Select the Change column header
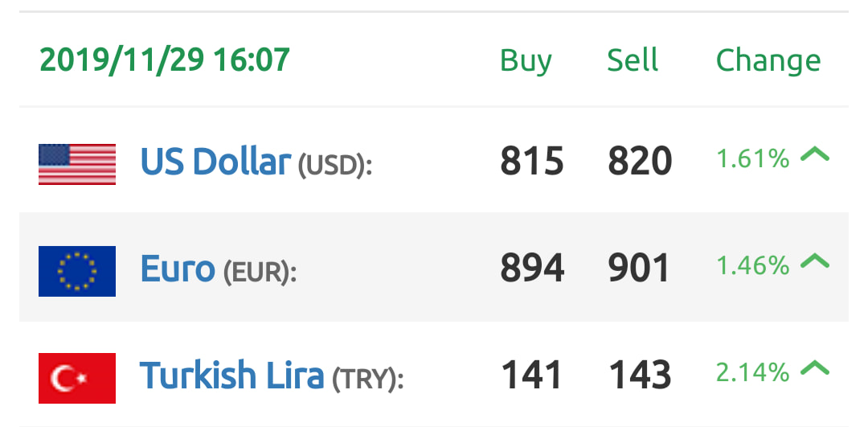Viewport: 868px width, 427px height. [x=768, y=61]
